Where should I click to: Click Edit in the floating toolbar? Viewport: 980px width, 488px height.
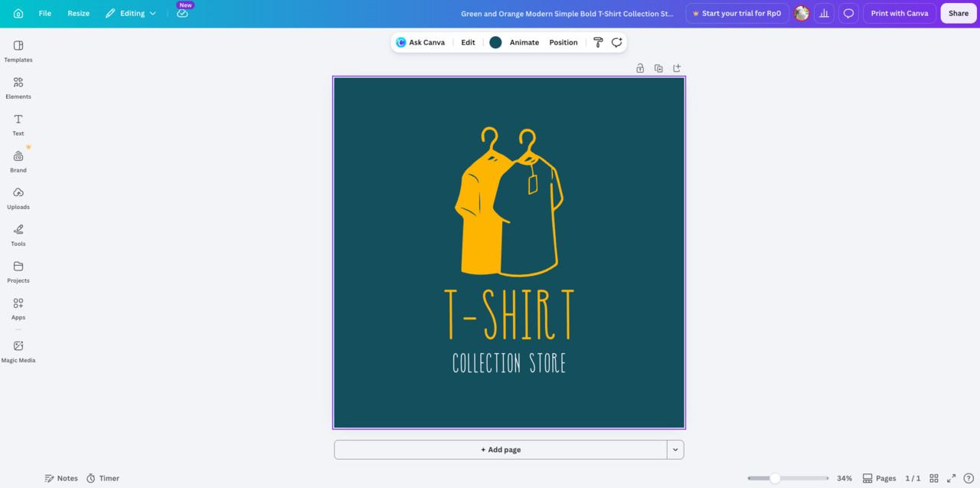(x=468, y=42)
